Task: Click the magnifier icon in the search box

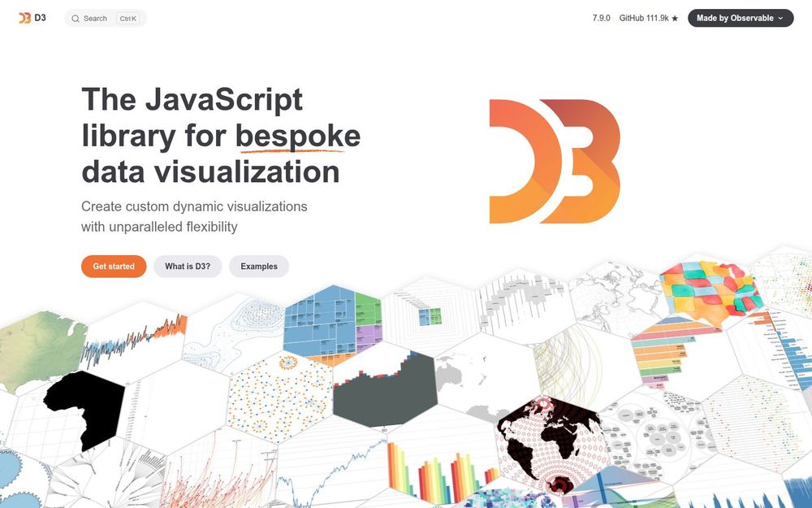Action: point(76,19)
